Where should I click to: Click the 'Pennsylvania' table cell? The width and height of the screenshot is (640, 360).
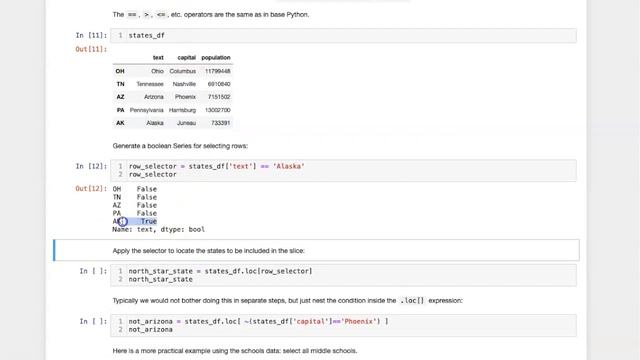pos(147,110)
